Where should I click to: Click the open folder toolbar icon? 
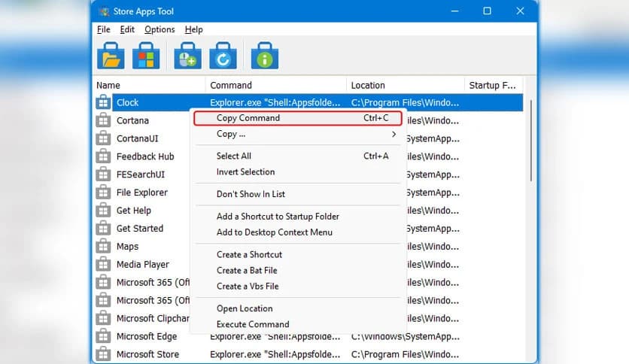(x=111, y=56)
